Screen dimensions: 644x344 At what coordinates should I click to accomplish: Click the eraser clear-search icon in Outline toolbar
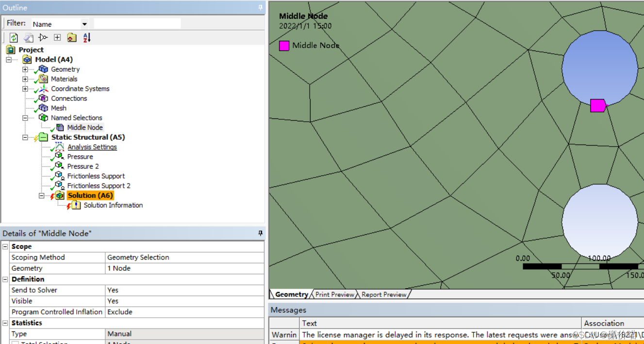pos(29,37)
